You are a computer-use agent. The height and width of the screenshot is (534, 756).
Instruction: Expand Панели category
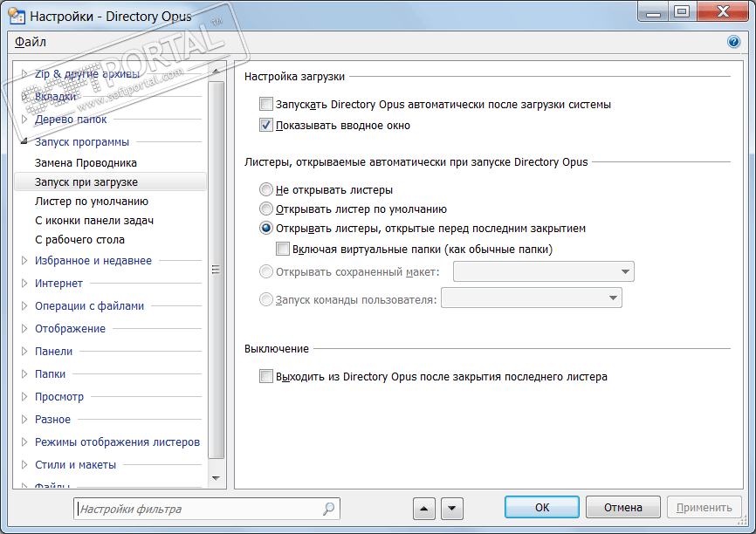click(x=24, y=352)
